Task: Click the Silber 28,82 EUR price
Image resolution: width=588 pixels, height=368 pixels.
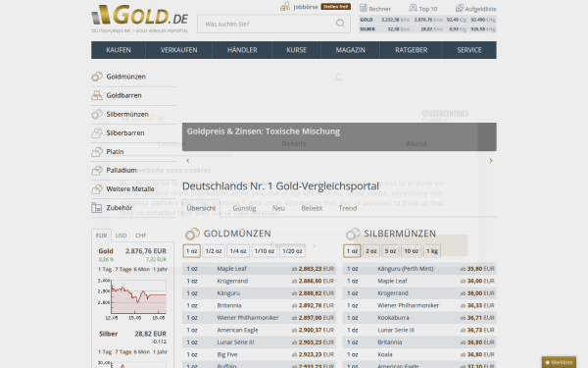Action: pos(150,334)
